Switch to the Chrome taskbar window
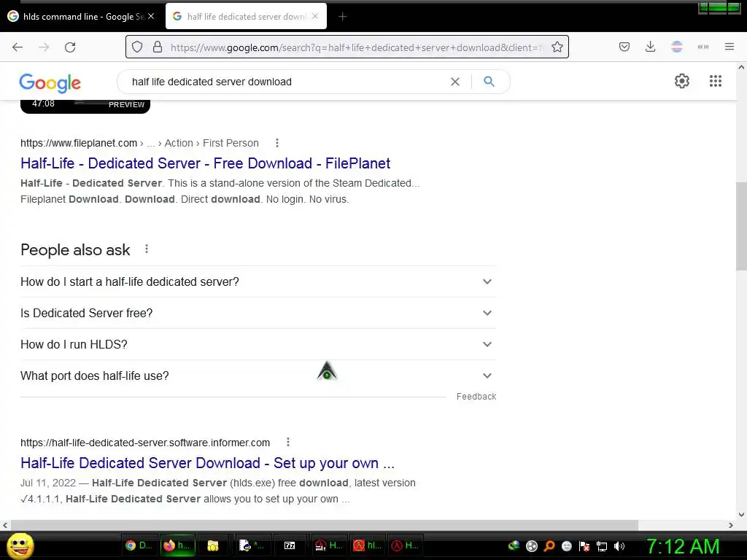The image size is (747, 560). (x=139, y=545)
